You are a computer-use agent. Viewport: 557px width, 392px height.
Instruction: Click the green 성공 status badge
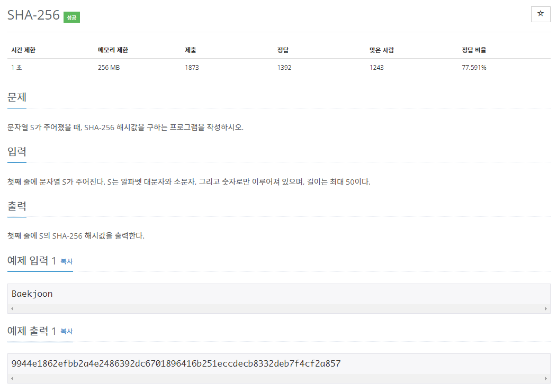[73, 17]
